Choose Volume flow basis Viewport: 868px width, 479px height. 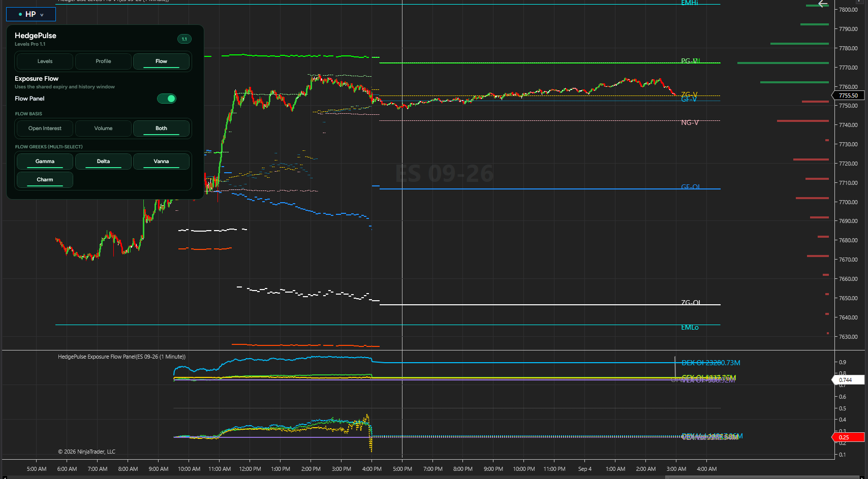pos(103,129)
